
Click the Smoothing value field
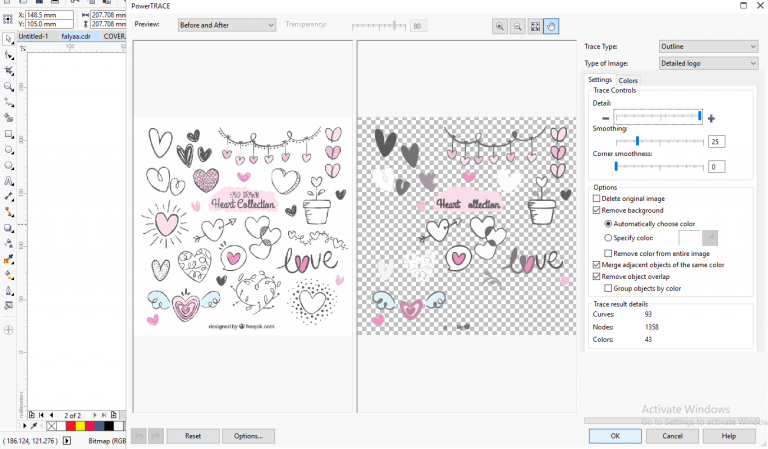(716, 142)
